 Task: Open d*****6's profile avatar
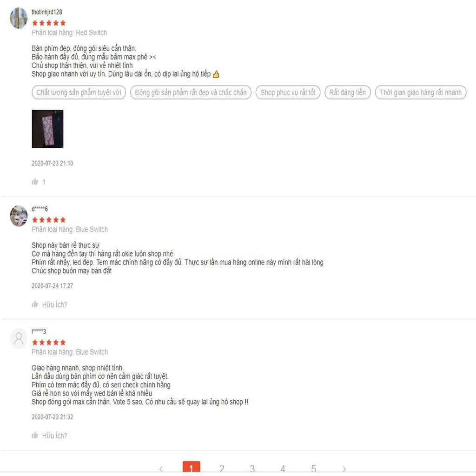19,216
